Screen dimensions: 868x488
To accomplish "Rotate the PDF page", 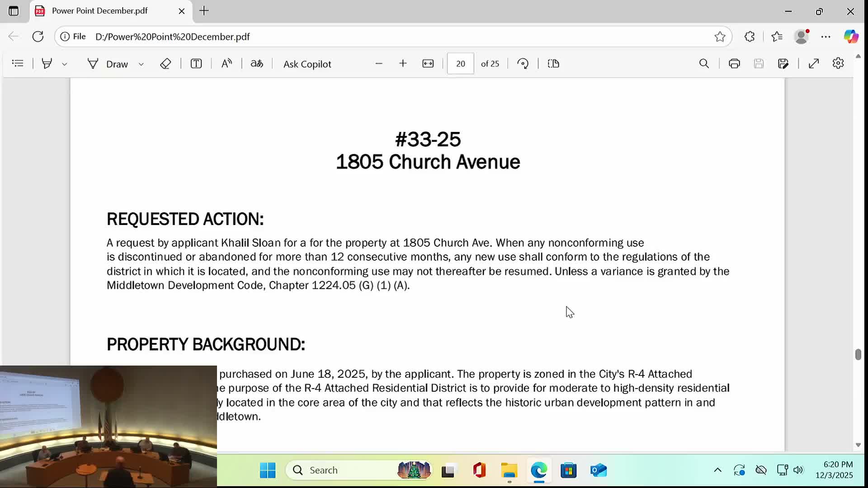I will click(x=523, y=63).
